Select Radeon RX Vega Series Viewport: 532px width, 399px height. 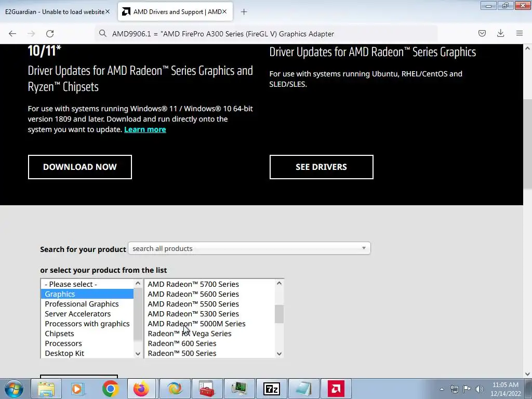[210, 333]
